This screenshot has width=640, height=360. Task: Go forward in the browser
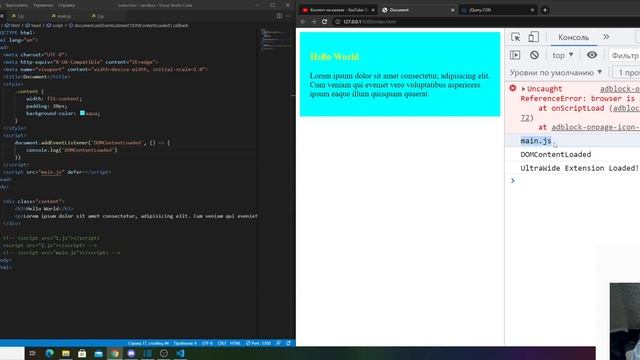click(313, 22)
